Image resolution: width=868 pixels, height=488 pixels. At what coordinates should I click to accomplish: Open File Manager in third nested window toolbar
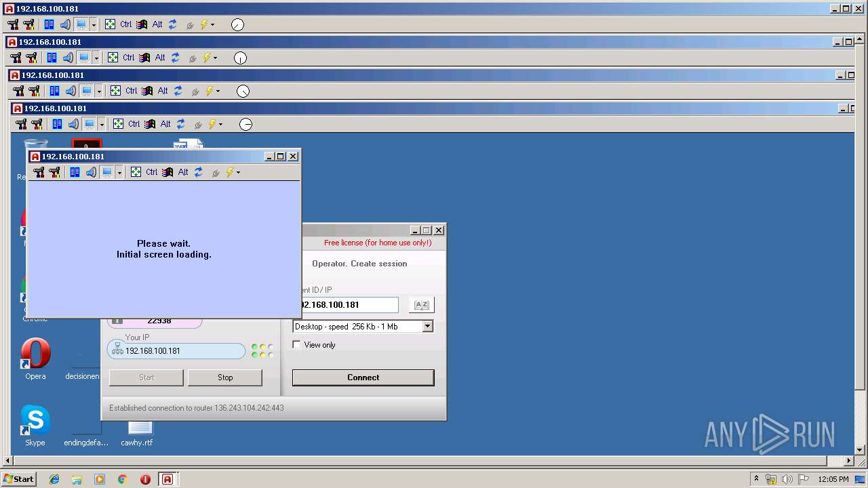pyautogui.click(x=54, y=91)
